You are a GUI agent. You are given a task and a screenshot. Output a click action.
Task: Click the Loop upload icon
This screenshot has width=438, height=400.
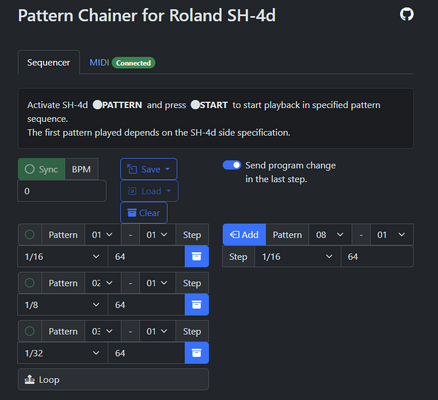[30, 379]
